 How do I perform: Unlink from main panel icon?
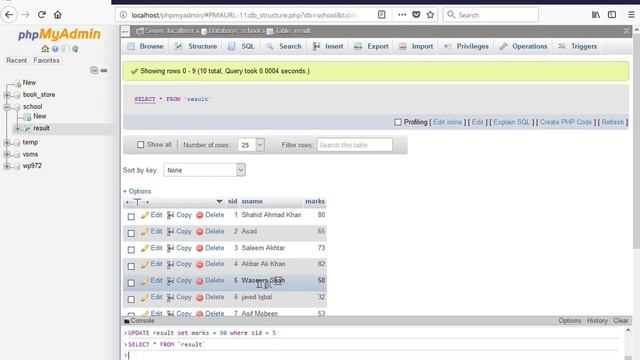[104, 70]
